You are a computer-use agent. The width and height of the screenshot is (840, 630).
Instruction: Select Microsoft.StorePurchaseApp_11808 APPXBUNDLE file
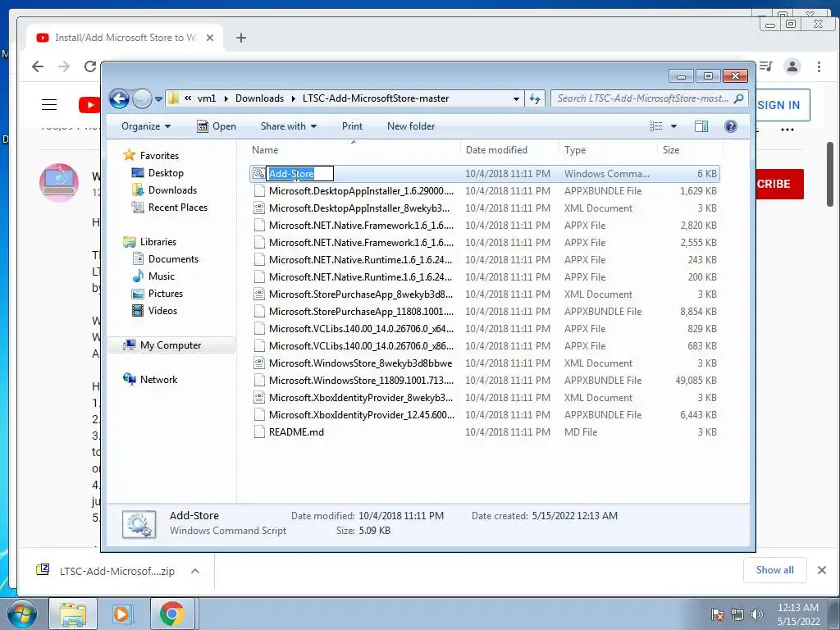(x=484, y=311)
